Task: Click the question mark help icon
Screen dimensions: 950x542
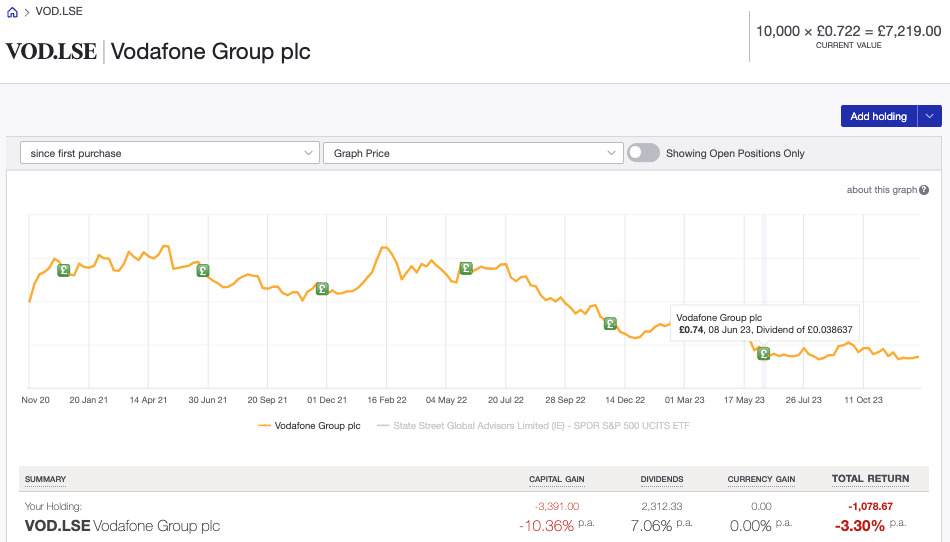Action: click(x=924, y=190)
